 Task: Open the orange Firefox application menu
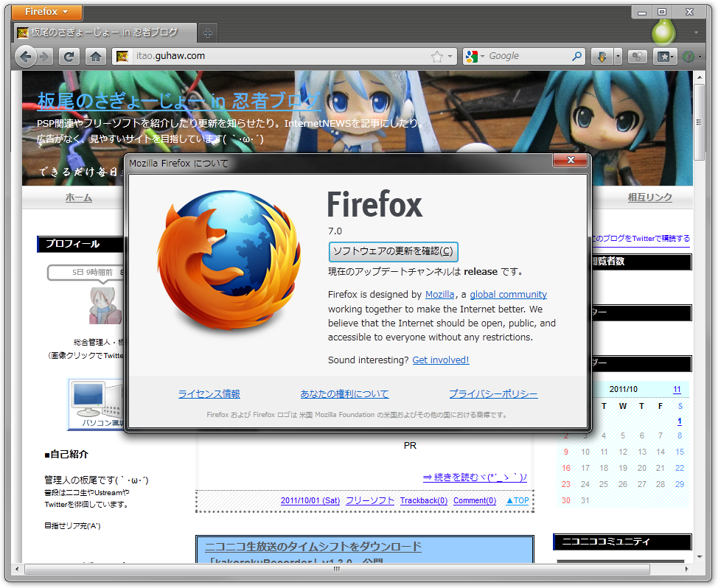46,12
